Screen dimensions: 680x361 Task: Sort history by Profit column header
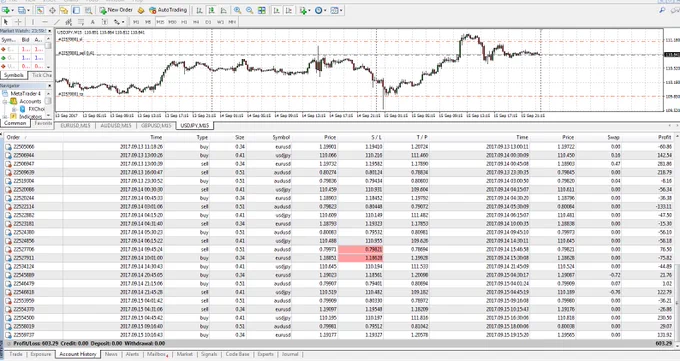click(x=664, y=137)
